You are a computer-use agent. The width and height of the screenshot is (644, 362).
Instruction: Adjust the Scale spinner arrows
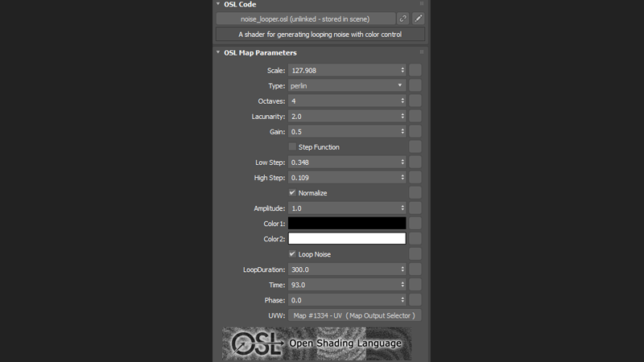coord(402,71)
